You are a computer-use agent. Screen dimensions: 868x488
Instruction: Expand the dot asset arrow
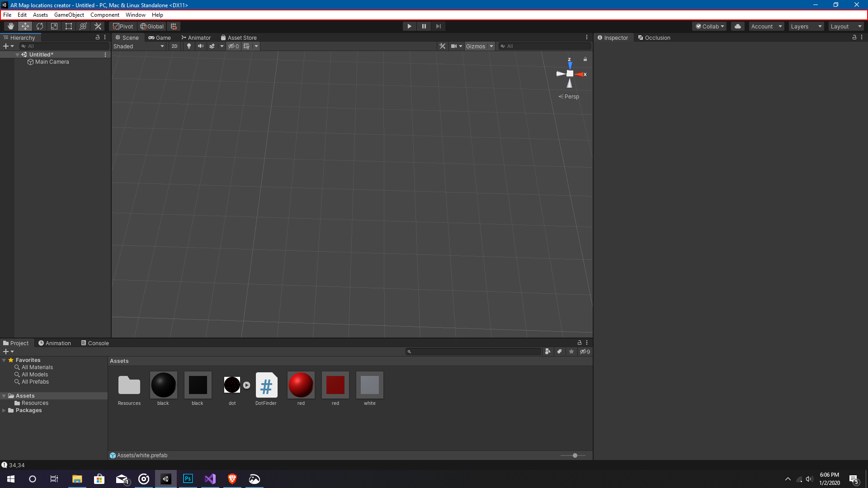246,385
